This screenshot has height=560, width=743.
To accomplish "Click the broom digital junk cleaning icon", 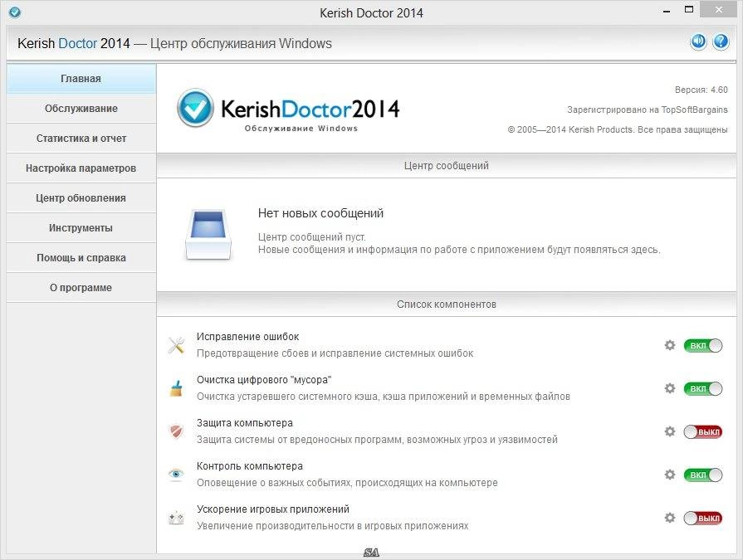I will pyautogui.click(x=176, y=388).
